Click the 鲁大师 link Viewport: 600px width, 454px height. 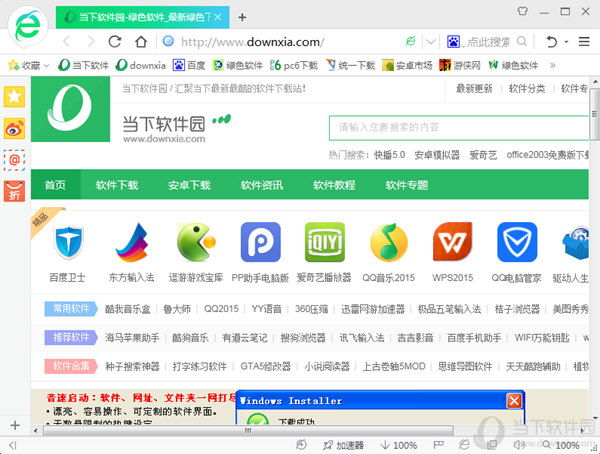pyautogui.click(x=177, y=309)
